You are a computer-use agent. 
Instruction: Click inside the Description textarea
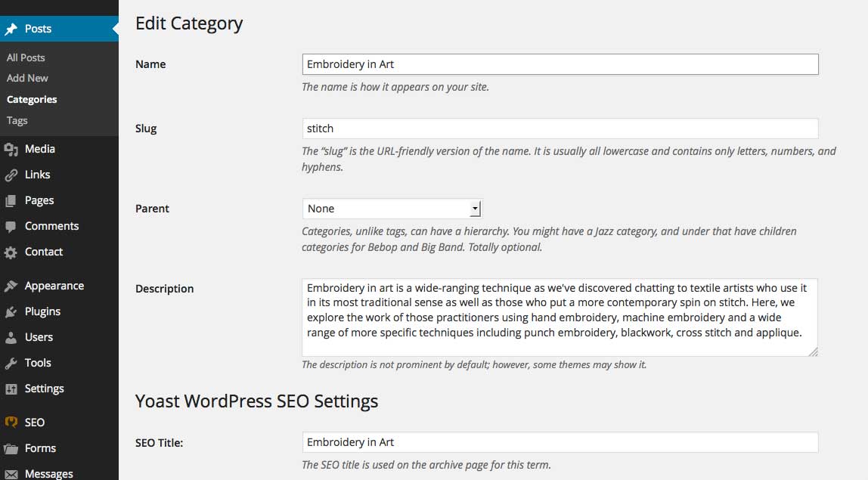pos(560,317)
